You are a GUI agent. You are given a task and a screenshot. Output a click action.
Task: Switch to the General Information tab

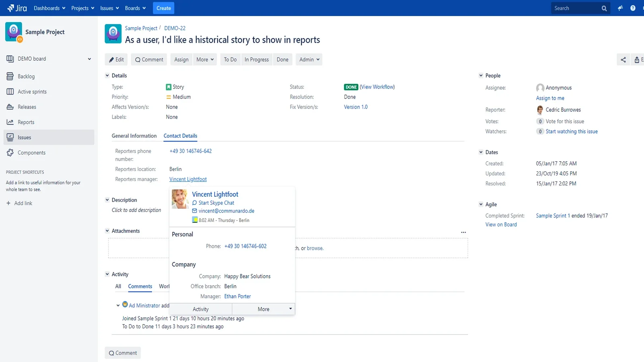point(134,136)
